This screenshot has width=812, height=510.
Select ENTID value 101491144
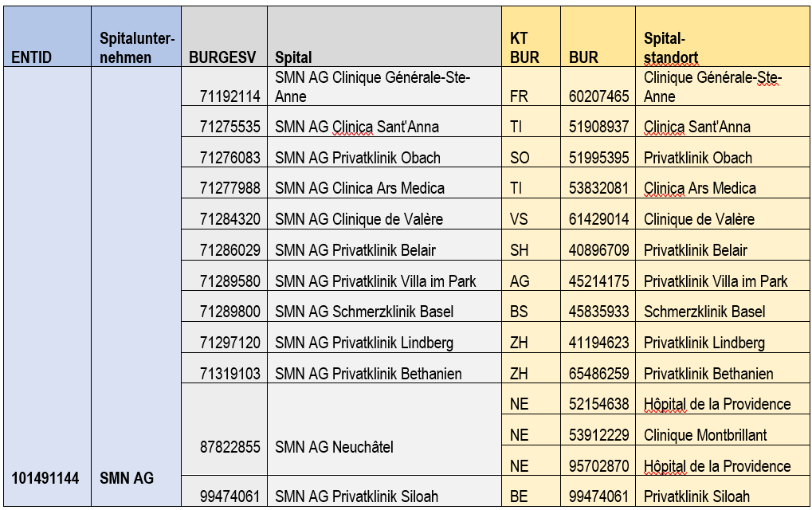(45, 478)
